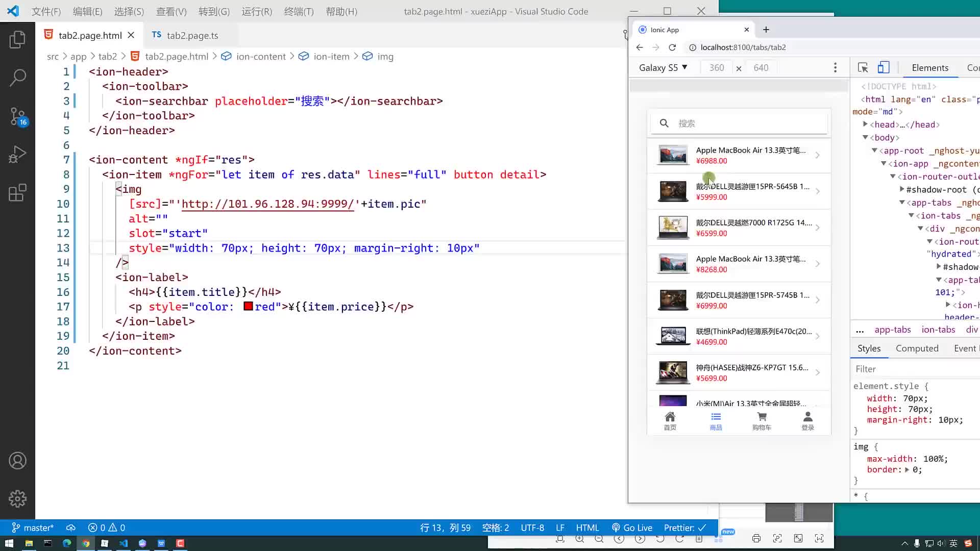The image size is (980, 551).
Task: Collapse the app-root node in DOM tree
Action: (x=875, y=151)
